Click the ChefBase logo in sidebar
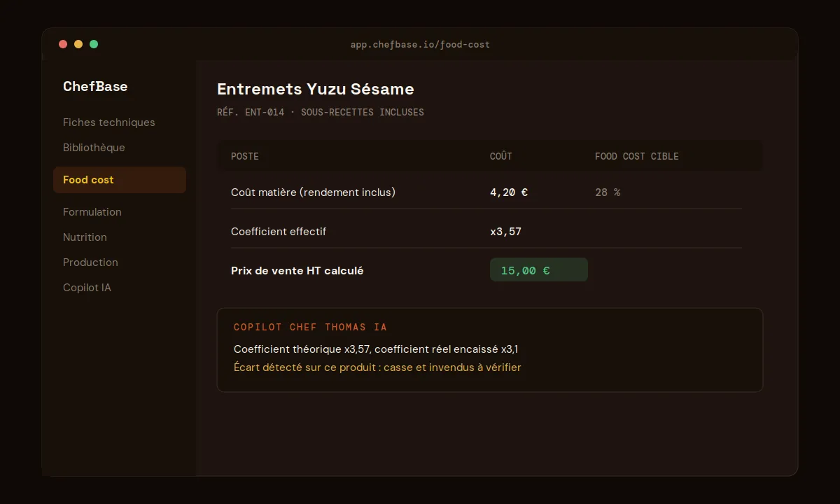Image resolution: width=840 pixels, height=504 pixels. pyautogui.click(x=95, y=86)
